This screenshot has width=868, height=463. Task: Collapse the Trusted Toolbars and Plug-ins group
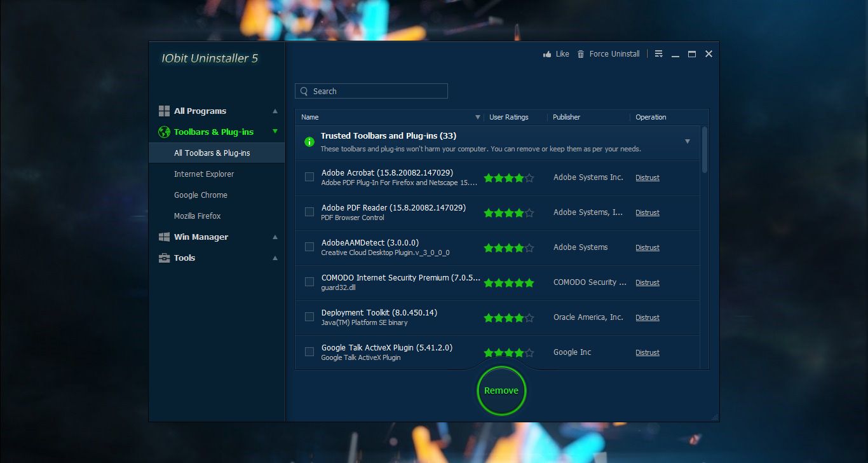coord(687,141)
